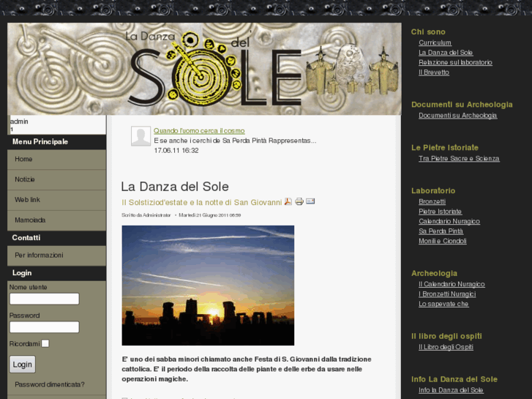
Task: Open Home in Menu Principale
Action: tap(56, 160)
